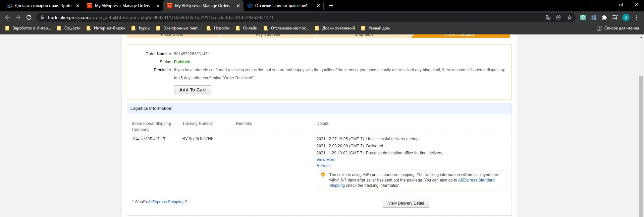The height and width of the screenshot is (217, 644).
Task: Click the scrollbar up arrow
Action: [641, 37]
